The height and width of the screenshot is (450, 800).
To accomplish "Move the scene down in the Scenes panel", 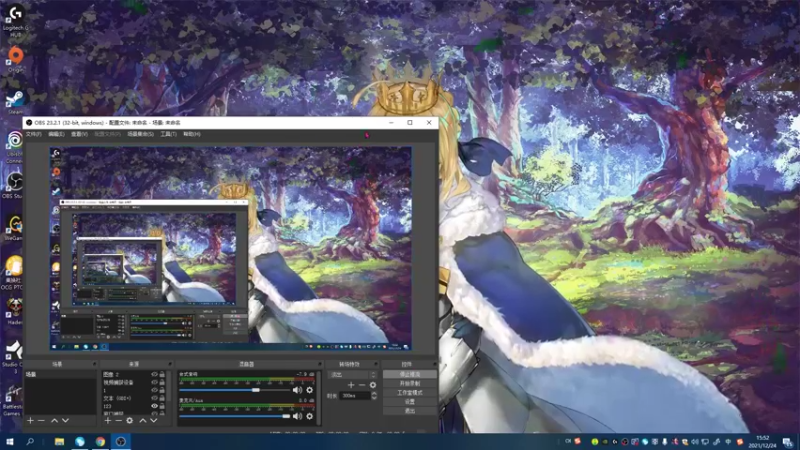I will [x=65, y=420].
